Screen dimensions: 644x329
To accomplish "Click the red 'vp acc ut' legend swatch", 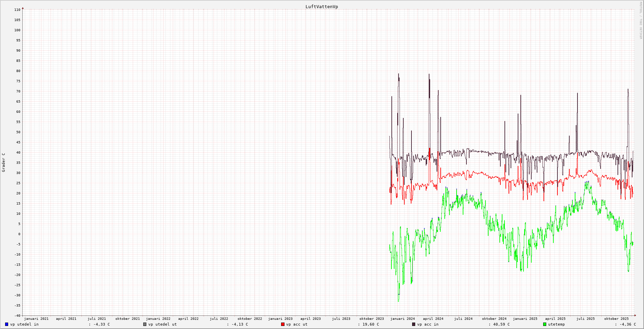I will [x=283, y=324].
